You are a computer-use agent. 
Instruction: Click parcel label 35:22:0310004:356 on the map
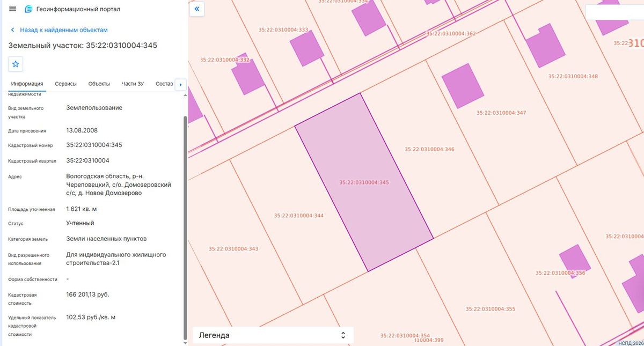tap(561, 273)
